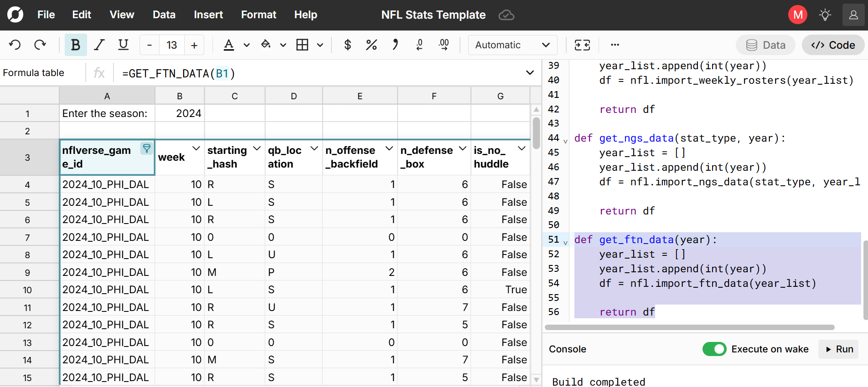Image resolution: width=868 pixels, height=387 pixels.
Task: Apply percent number format
Action: 371,45
